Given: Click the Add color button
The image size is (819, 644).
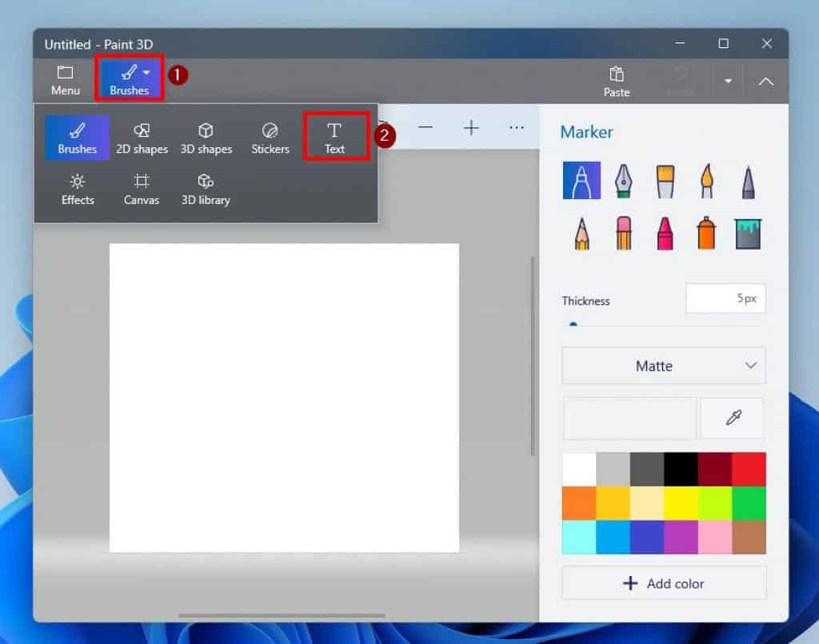Looking at the screenshot, I should [664, 583].
